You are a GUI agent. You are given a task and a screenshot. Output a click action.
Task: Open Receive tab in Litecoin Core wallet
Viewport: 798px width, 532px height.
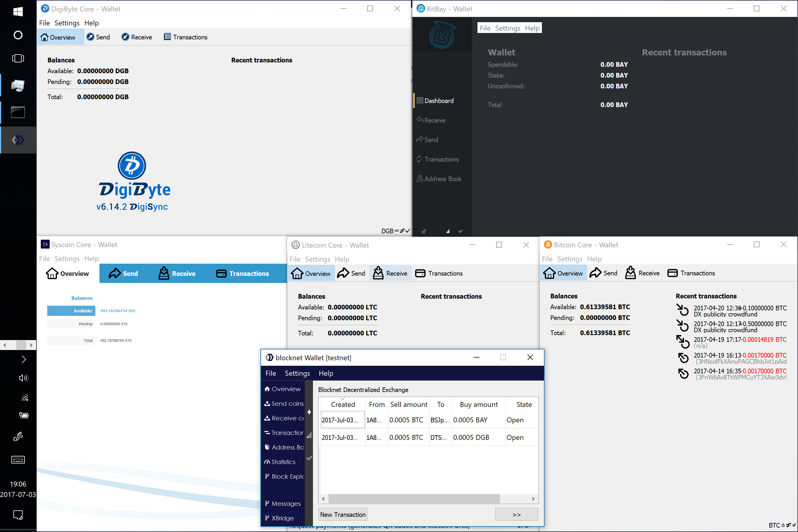click(390, 274)
